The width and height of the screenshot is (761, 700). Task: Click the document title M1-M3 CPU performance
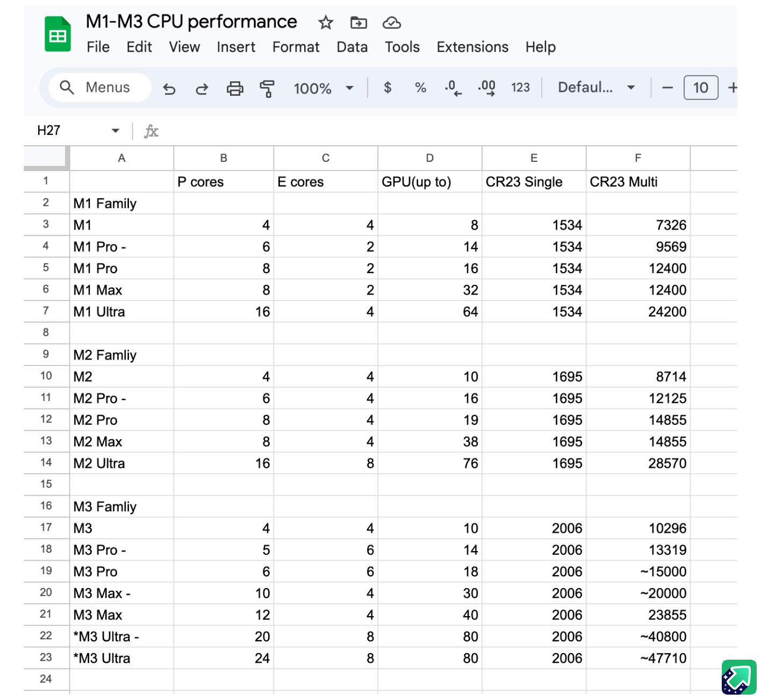pyautogui.click(x=191, y=22)
